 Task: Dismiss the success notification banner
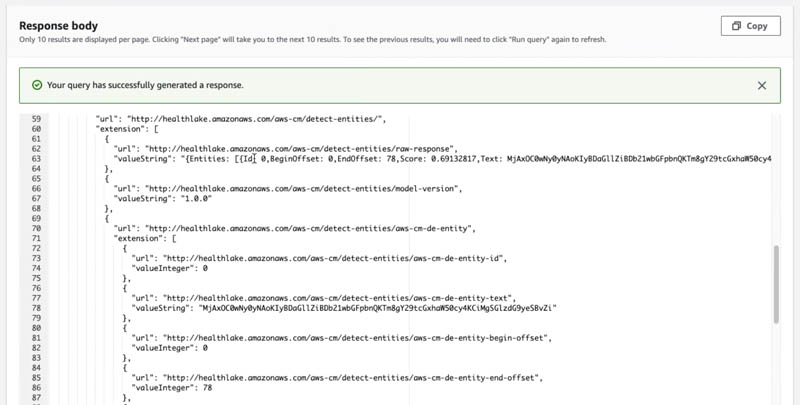point(762,86)
